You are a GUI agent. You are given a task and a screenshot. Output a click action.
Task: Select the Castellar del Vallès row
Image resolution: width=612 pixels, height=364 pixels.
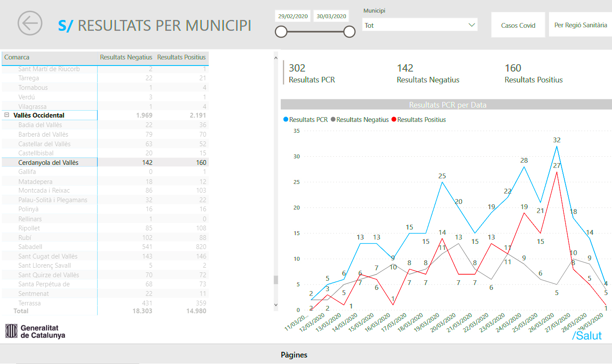tap(105, 144)
